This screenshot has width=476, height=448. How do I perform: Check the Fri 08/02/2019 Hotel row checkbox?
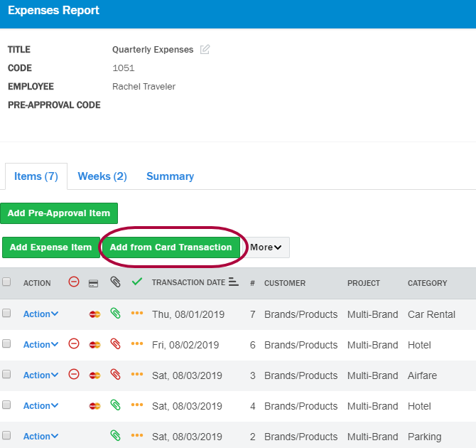pyautogui.click(x=6, y=343)
